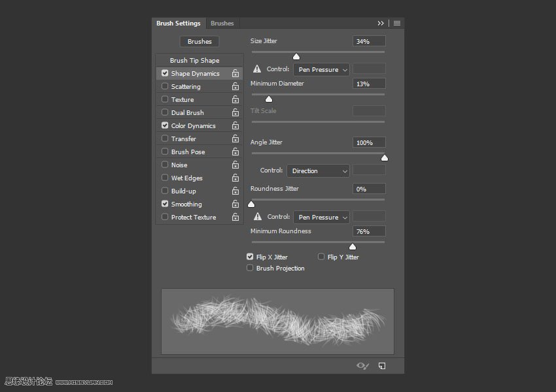Screen dimensions: 556x392
Task: Click the Brushes button
Action: click(200, 42)
